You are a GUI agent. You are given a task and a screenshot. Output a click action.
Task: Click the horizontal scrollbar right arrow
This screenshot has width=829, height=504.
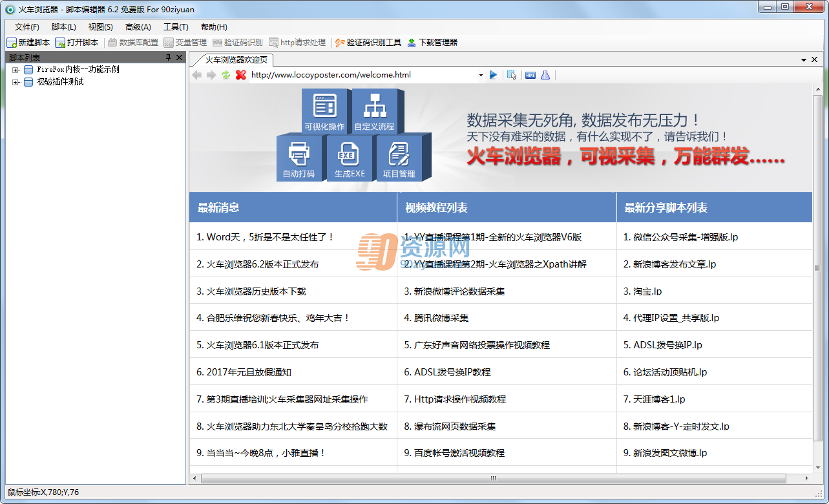807,478
